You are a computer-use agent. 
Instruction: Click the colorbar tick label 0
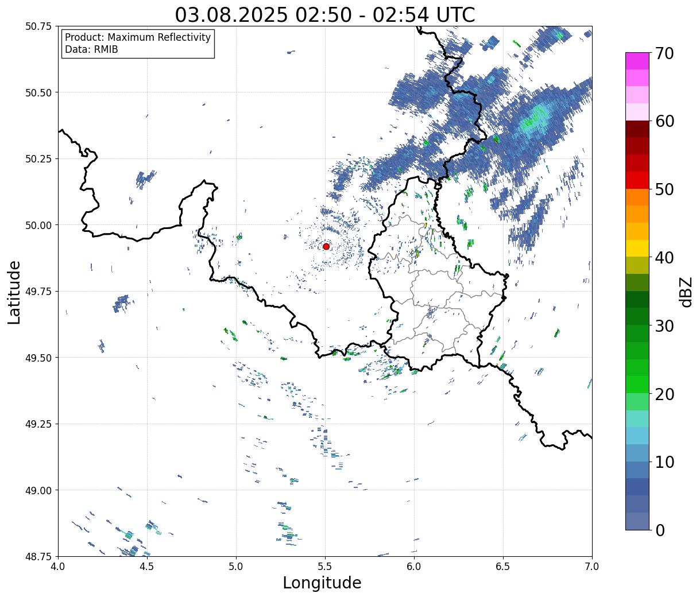click(x=660, y=530)
